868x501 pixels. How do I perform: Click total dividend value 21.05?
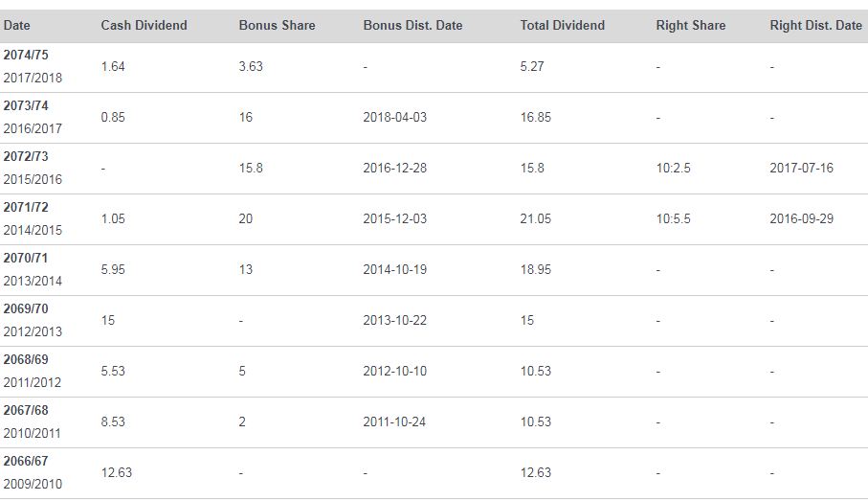[x=535, y=219]
